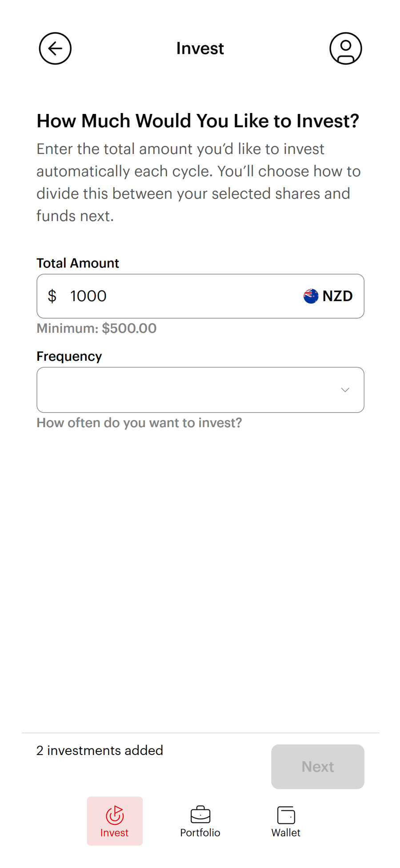This screenshot has height=868, width=400.
Task: Open the frequency chevron arrow
Action: click(x=345, y=389)
